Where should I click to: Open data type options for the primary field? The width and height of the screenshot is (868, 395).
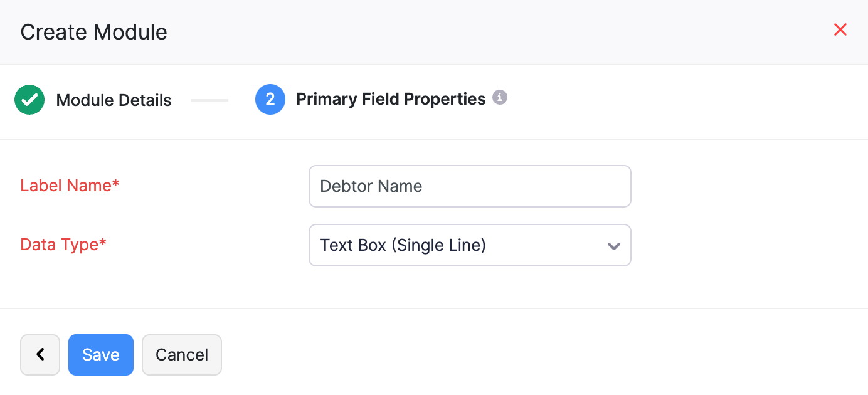[x=470, y=245]
